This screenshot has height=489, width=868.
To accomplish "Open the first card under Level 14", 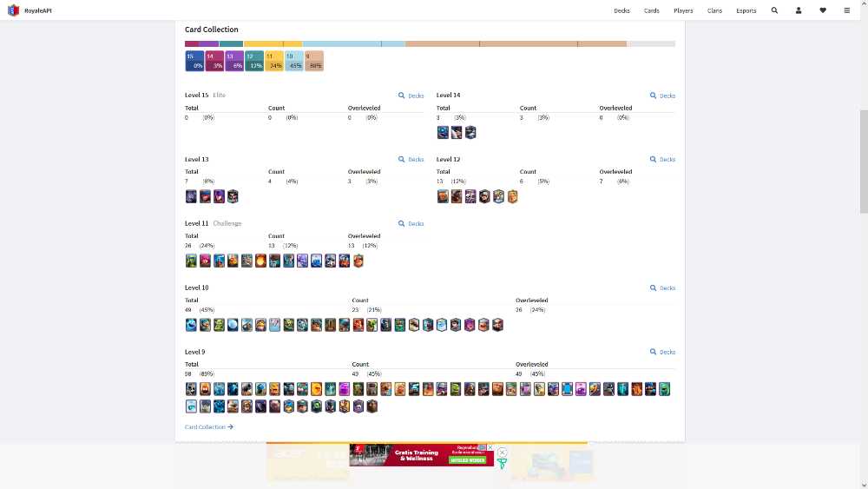I will click(x=443, y=132).
